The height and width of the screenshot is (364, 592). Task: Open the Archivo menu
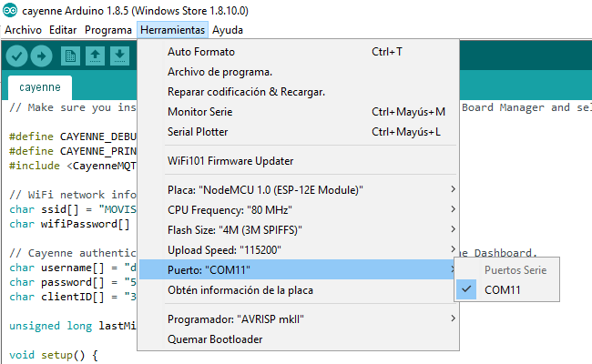click(23, 30)
